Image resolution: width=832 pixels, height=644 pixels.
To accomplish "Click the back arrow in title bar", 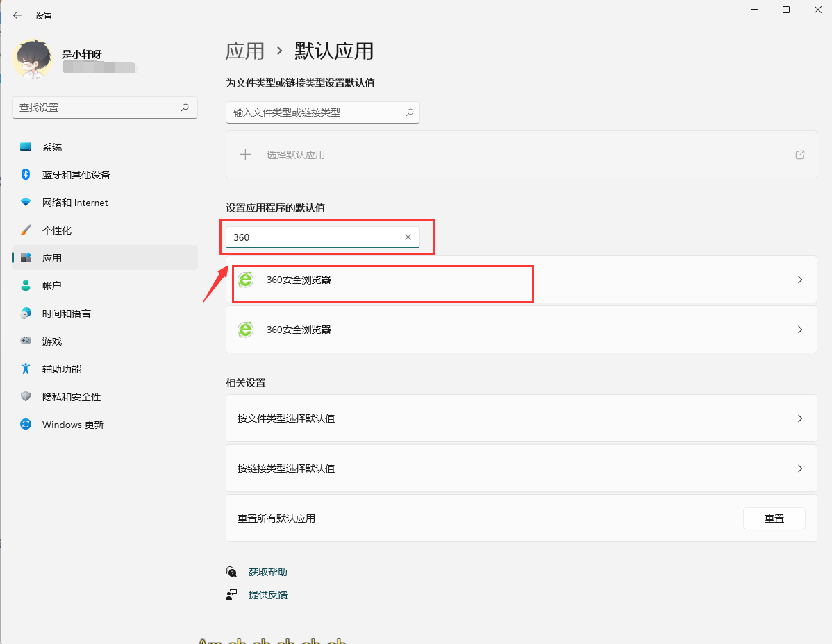I will 17,15.
